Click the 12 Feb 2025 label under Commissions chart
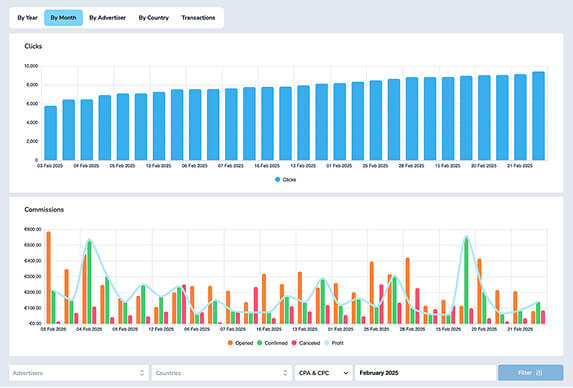Viewport: 573px width, 388px height. [x=161, y=329]
